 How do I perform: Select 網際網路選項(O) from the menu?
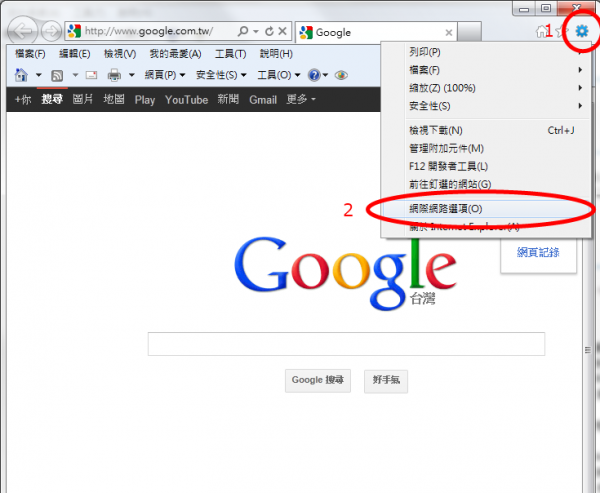pyautogui.click(x=446, y=208)
